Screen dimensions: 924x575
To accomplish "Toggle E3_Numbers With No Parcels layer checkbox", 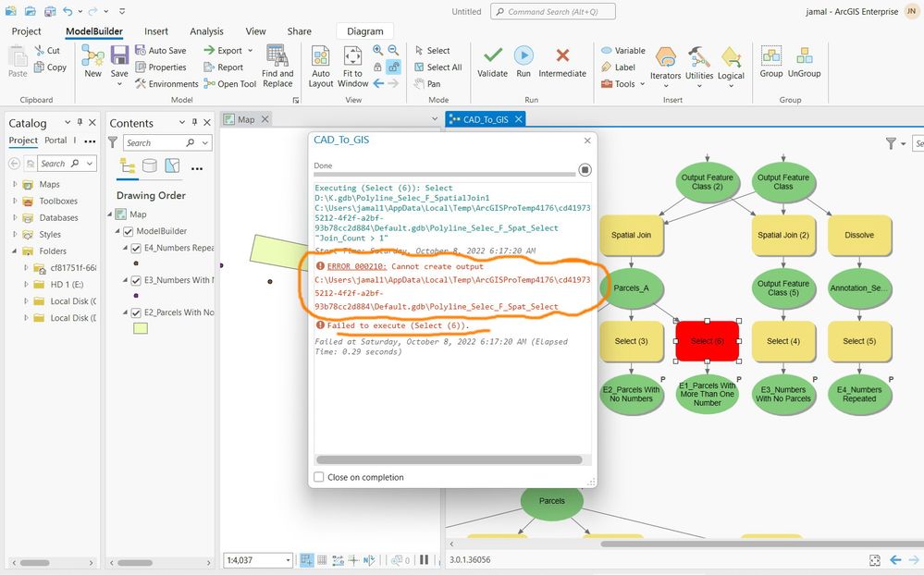I will [x=136, y=280].
